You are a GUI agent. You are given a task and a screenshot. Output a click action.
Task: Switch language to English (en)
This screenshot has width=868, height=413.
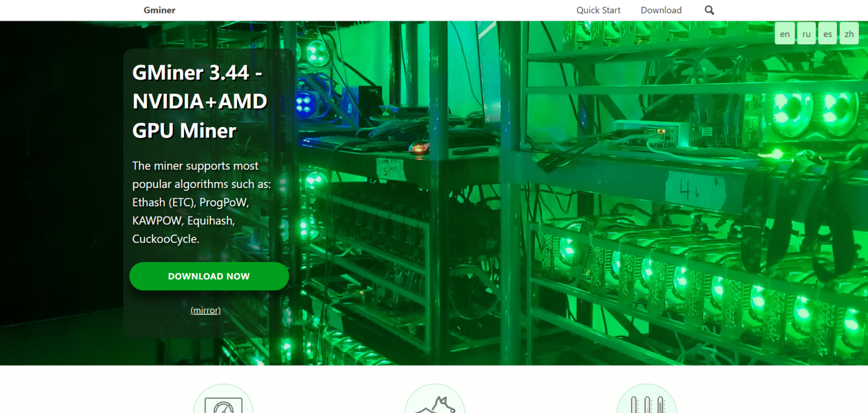[x=785, y=33]
